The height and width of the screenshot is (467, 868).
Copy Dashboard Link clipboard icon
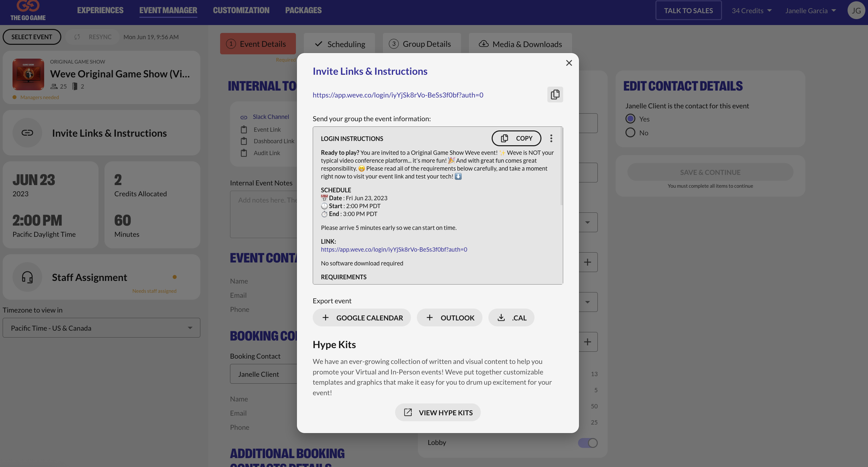[x=244, y=141]
